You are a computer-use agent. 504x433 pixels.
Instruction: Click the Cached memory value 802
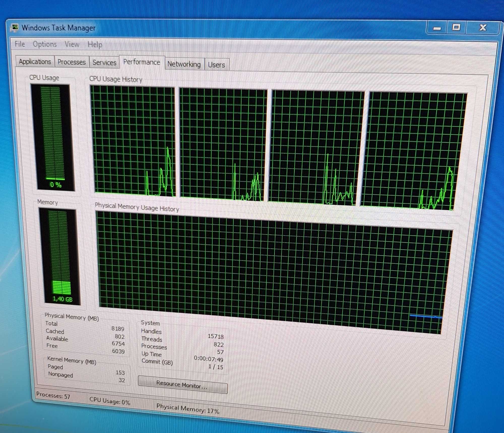click(x=119, y=336)
